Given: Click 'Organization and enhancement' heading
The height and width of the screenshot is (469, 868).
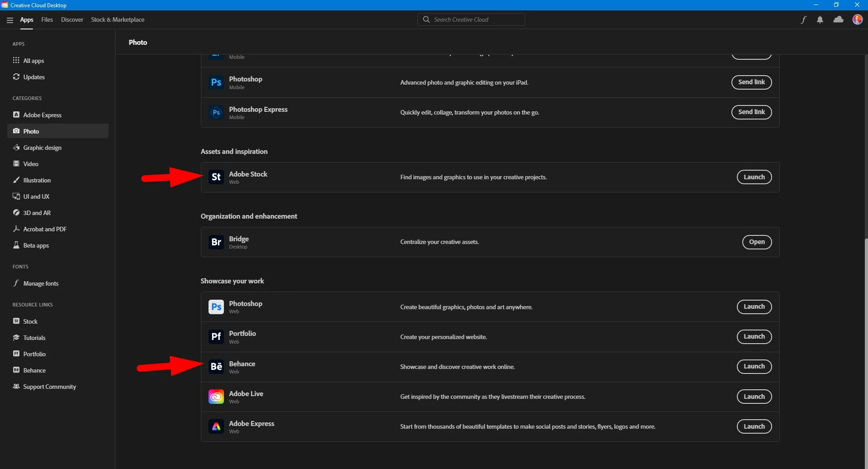Looking at the screenshot, I should click(249, 216).
